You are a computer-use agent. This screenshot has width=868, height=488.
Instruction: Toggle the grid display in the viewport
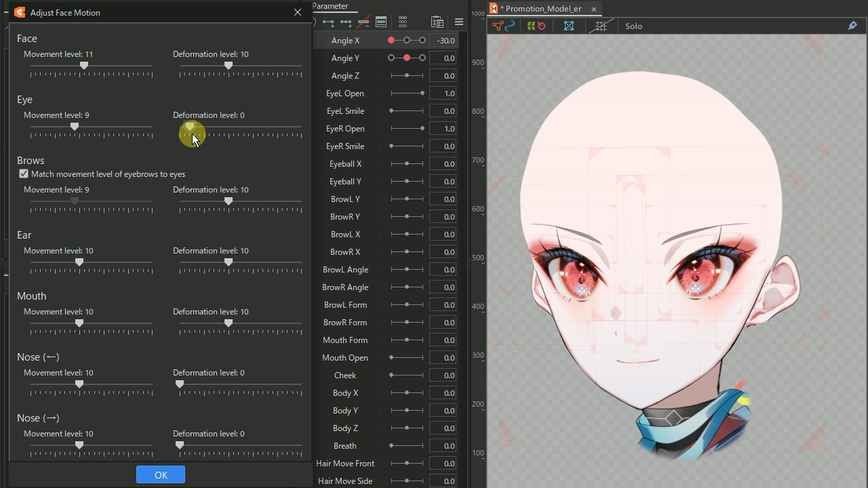pos(601,26)
